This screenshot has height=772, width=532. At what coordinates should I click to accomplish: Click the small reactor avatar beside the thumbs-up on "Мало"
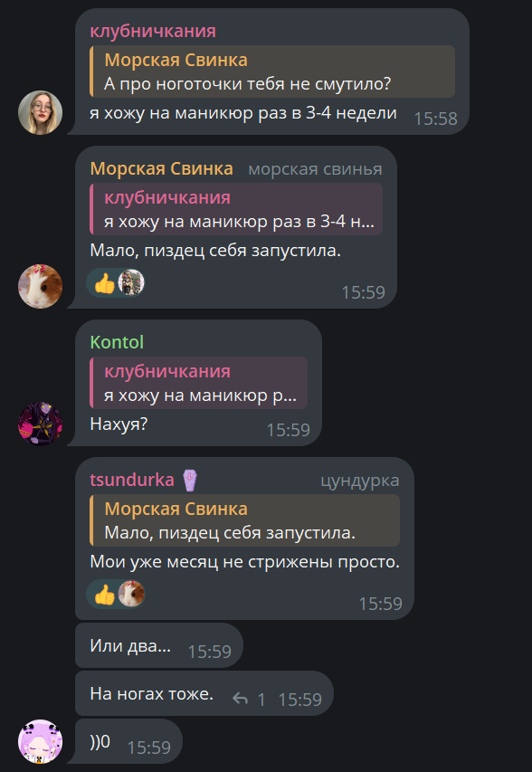(131, 282)
